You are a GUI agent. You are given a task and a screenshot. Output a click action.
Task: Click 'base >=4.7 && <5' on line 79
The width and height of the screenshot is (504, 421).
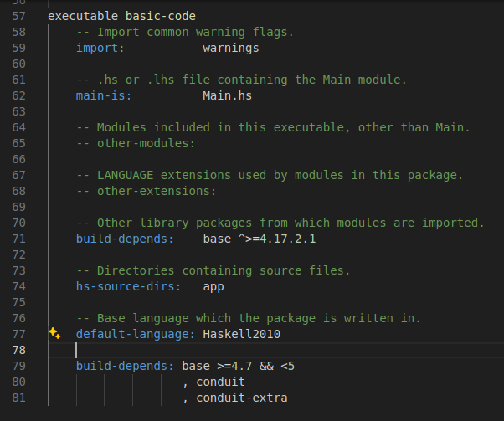point(239,366)
